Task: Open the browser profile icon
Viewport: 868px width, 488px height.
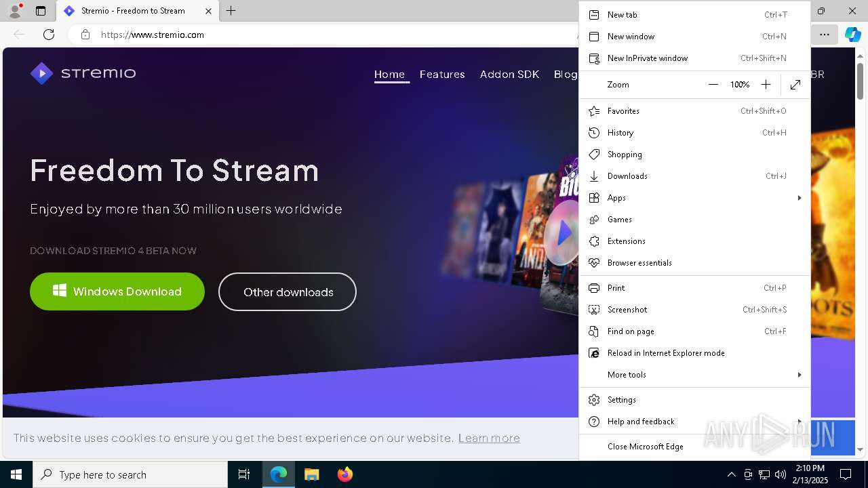Action: (14, 11)
